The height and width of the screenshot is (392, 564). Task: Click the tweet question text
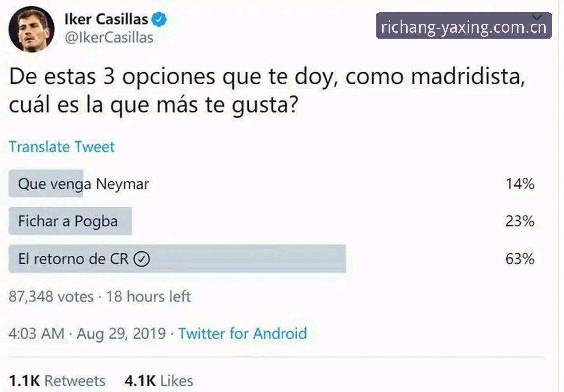[x=267, y=91]
